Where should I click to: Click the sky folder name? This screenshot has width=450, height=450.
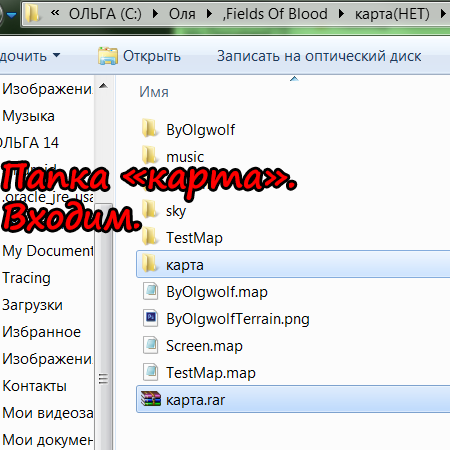(x=176, y=211)
